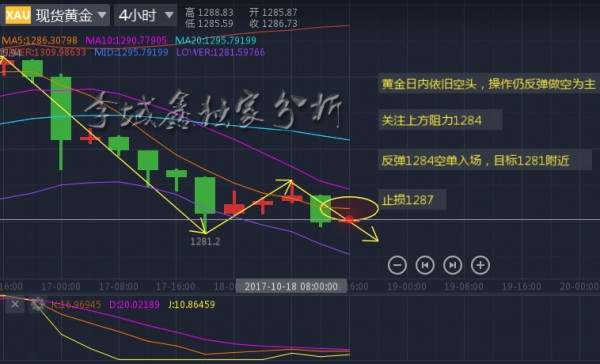Click the 19-00:00 time axis label
The height and width of the screenshot is (364, 600).
[407, 286]
